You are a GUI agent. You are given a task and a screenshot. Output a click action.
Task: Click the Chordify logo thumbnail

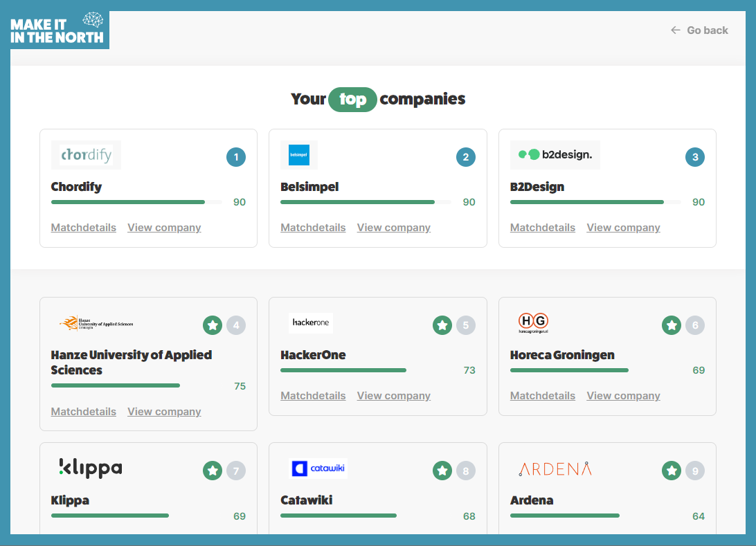(x=86, y=155)
